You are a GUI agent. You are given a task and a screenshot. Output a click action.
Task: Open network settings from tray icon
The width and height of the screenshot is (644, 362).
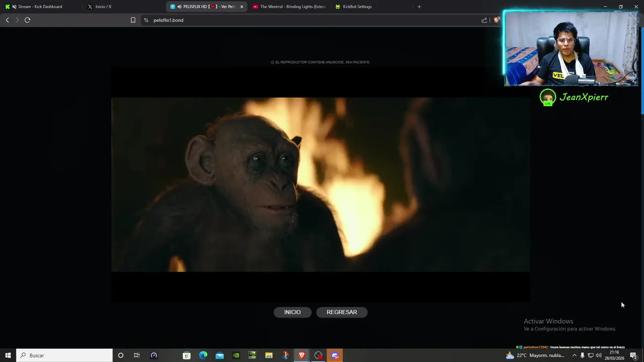(x=591, y=355)
